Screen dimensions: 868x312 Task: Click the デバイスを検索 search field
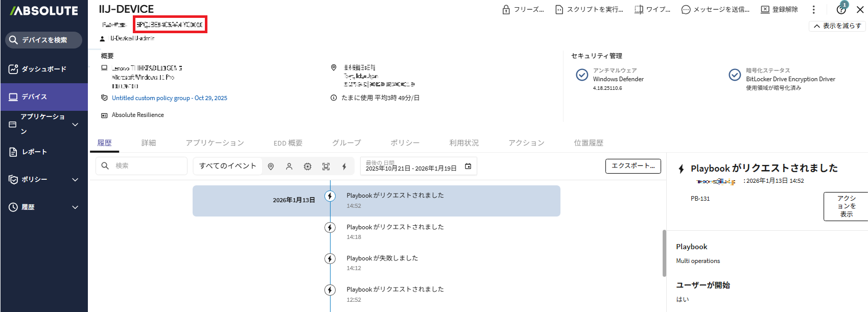[x=44, y=40]
